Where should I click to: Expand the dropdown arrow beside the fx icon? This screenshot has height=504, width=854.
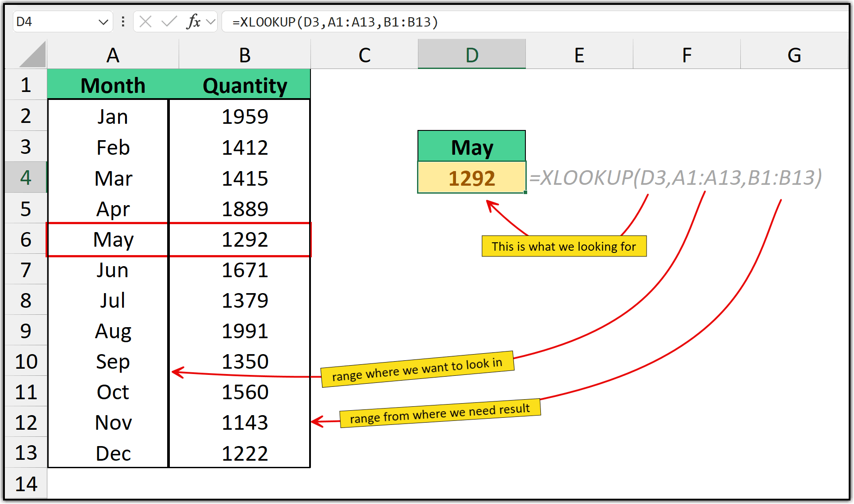pos(211,22)
